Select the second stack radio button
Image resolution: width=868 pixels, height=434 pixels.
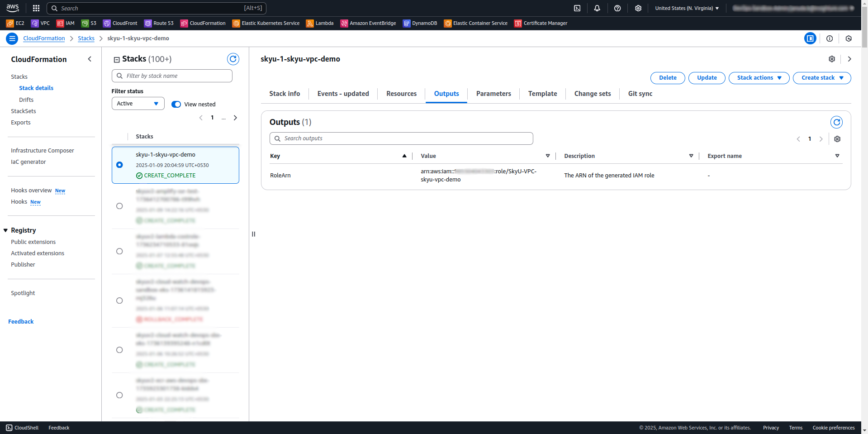[119, 206]
